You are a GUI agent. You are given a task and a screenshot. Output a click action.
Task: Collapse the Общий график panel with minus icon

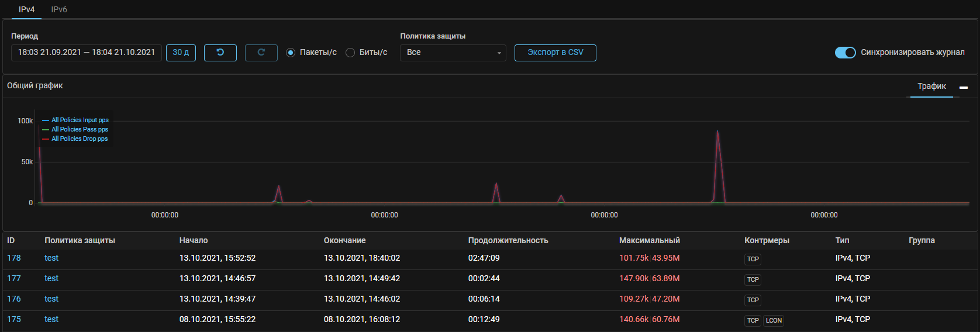(x=964, y=87)
